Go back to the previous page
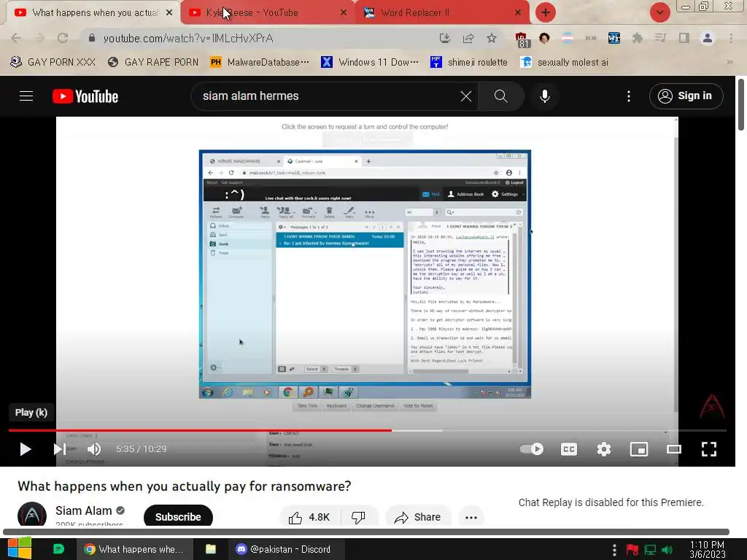747x560 pixels. pyautogui.click(x=16, y=38)
